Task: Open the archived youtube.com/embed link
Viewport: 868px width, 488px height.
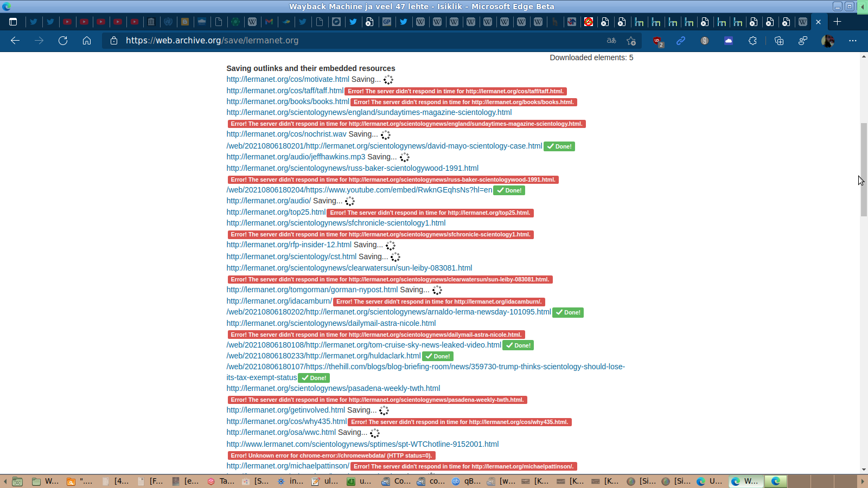Action: click(x=360, y=190)
